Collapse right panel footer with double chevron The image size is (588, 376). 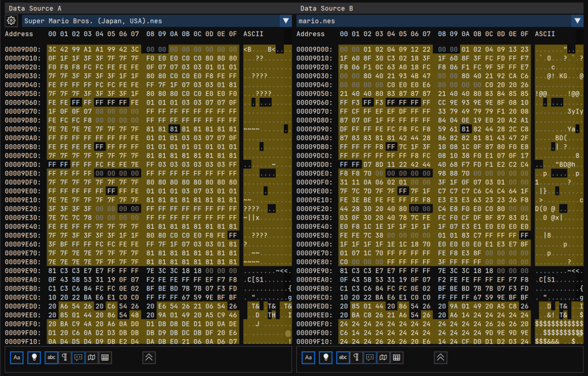440,357
